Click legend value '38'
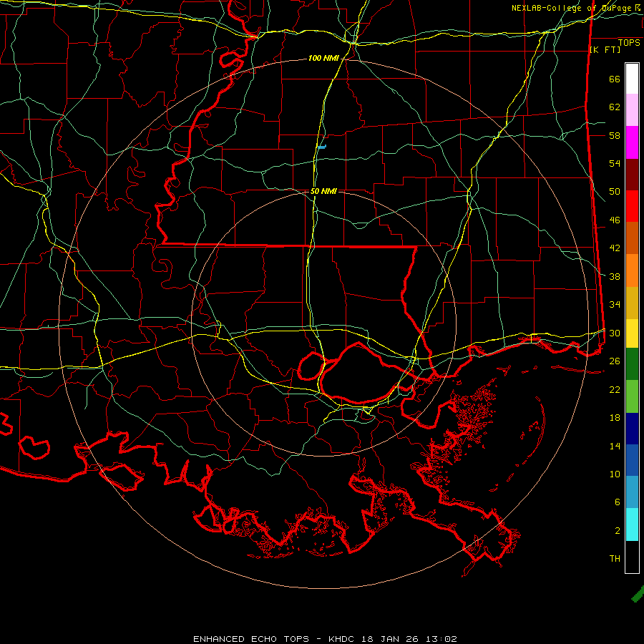Image resolution: width=644 pixels, height=644 pixels. (x=615, y=276)
